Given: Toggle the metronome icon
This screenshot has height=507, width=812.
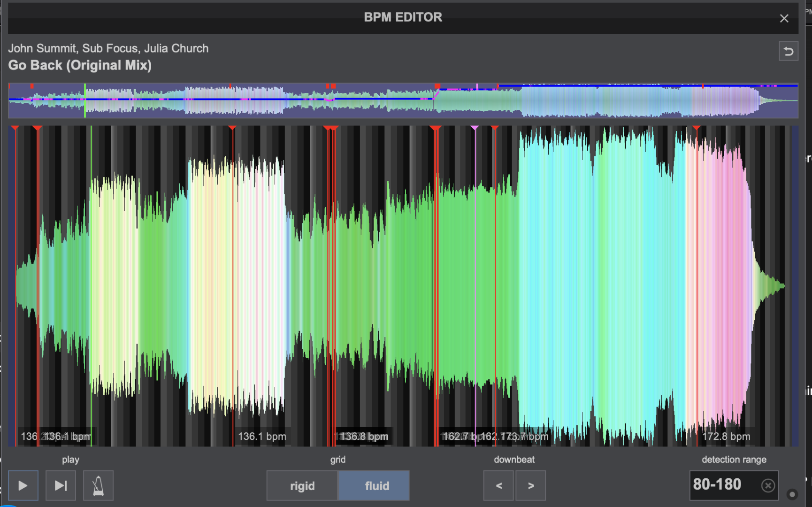Looking at the screenshot, I should (98, 485).
